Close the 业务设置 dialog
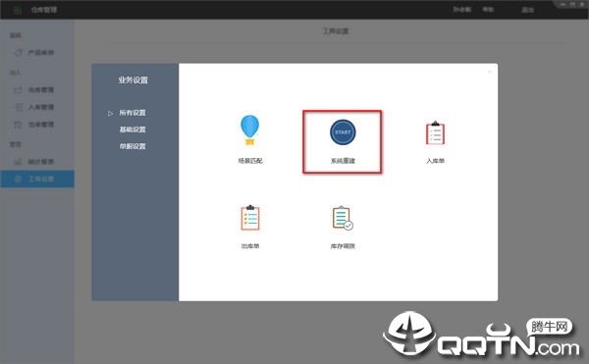The height and width of the screenshot is (364, 589). tap(490, 72)
